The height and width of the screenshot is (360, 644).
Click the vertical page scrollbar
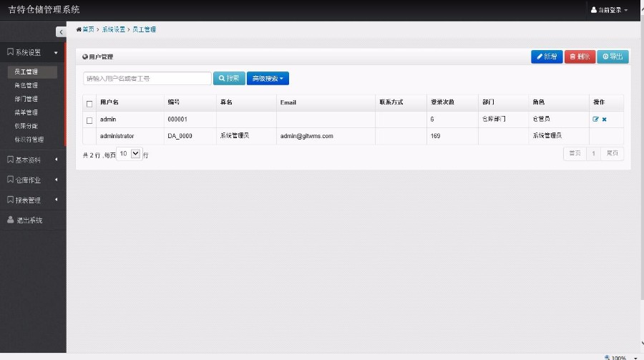coord(642,156)
